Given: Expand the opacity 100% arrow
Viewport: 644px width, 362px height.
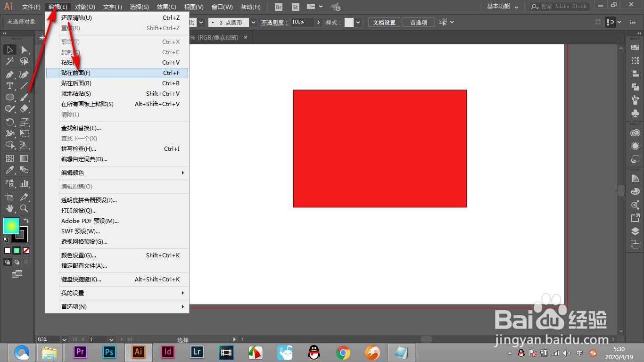Looking at the screenshot, I should tap(319, 22).
